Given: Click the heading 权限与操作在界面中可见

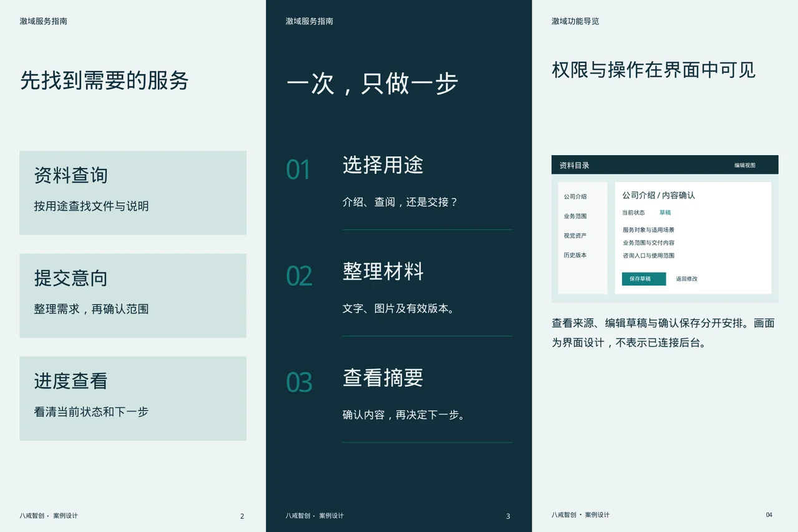Looking at the screenshot, I should click(654, 70).
